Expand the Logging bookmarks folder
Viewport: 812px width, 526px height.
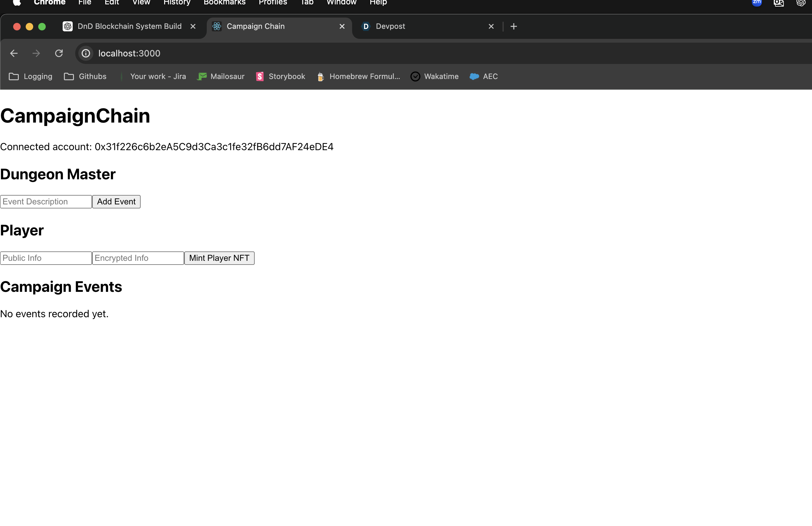tap(31, 76)
